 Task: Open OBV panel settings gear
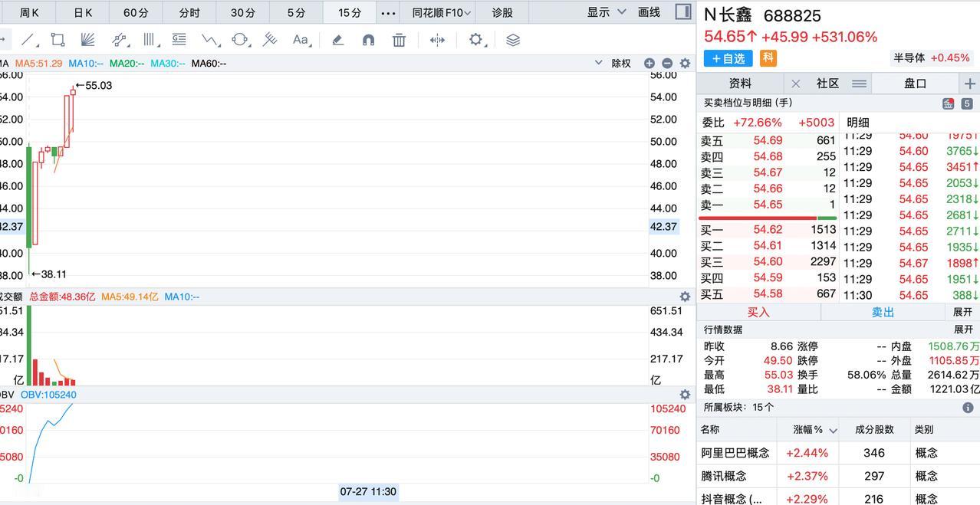[685, 395]
